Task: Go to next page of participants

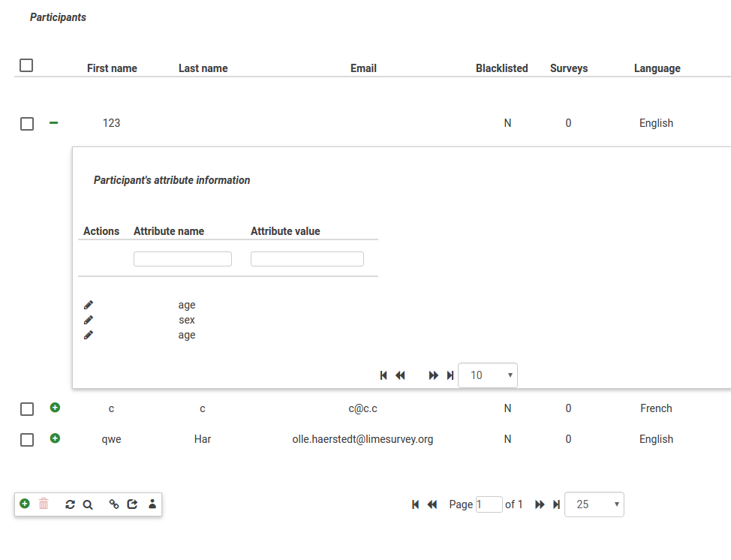Action: 540,504
